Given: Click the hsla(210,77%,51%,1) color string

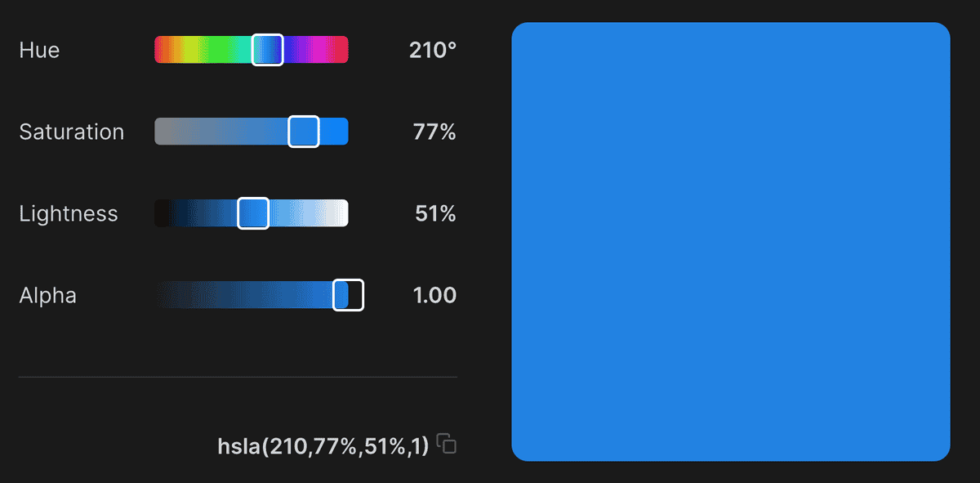Looking at the screenshot, I should (x=323, y=445).
